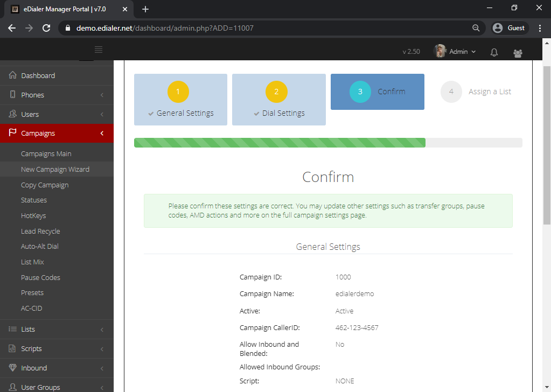The width and height of the screenshot is (551, 392).
Task: Click the Scripts document icon
Action: [x=12, y=348]
